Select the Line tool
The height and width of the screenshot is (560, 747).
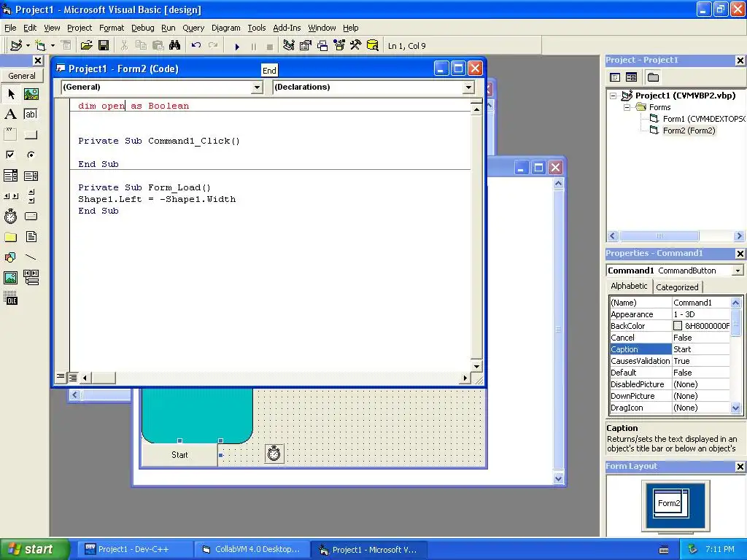pos(31,257)
